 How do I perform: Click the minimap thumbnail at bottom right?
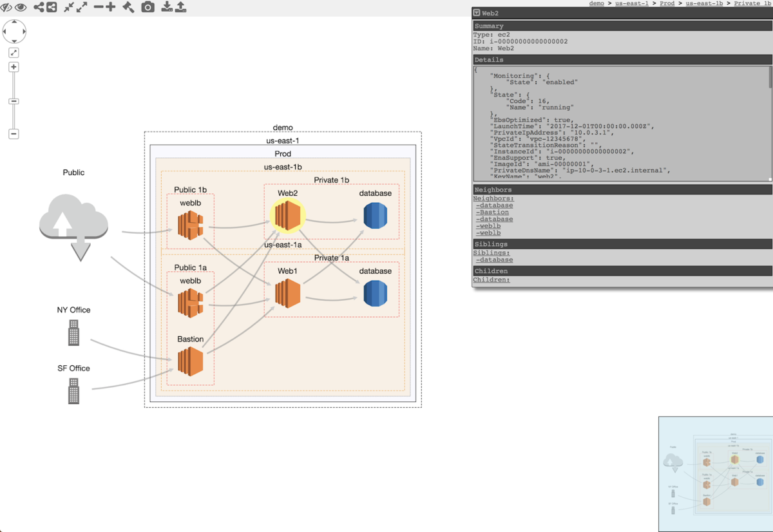(x=715, y=473)
